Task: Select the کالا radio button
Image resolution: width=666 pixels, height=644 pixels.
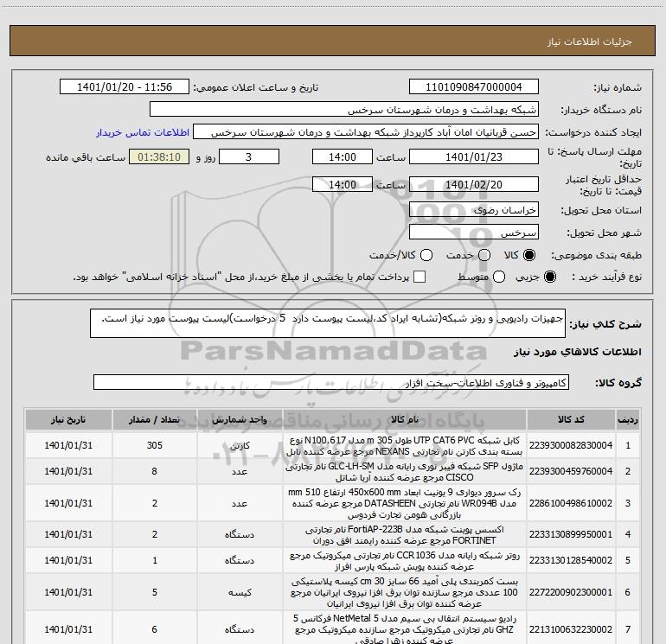Action: [x=529, y=255]
